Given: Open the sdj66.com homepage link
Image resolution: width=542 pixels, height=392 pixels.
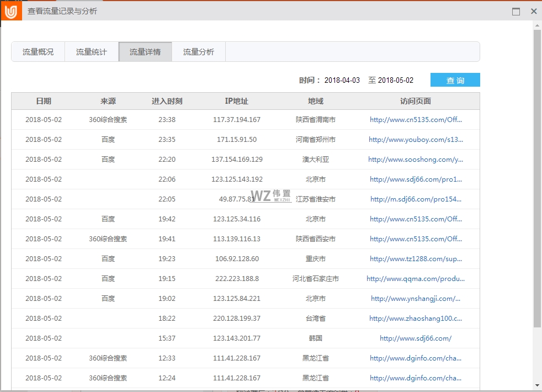Looking at the screenshot, I should pyautogui.click(x=415, y=338).
